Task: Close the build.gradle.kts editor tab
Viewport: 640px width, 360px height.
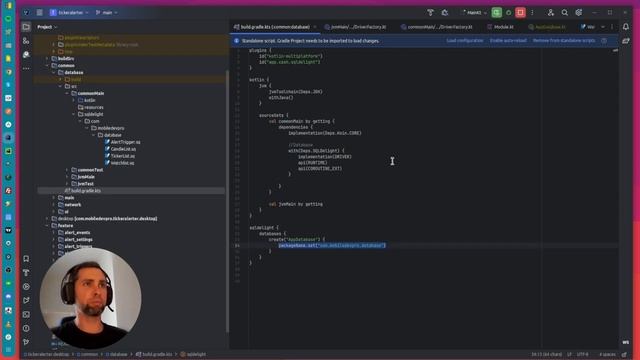Action: (x=315, y=27)
